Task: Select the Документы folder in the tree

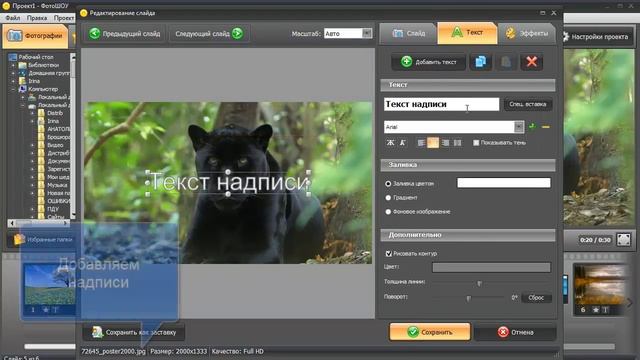Action: click(x=59, y=161)
